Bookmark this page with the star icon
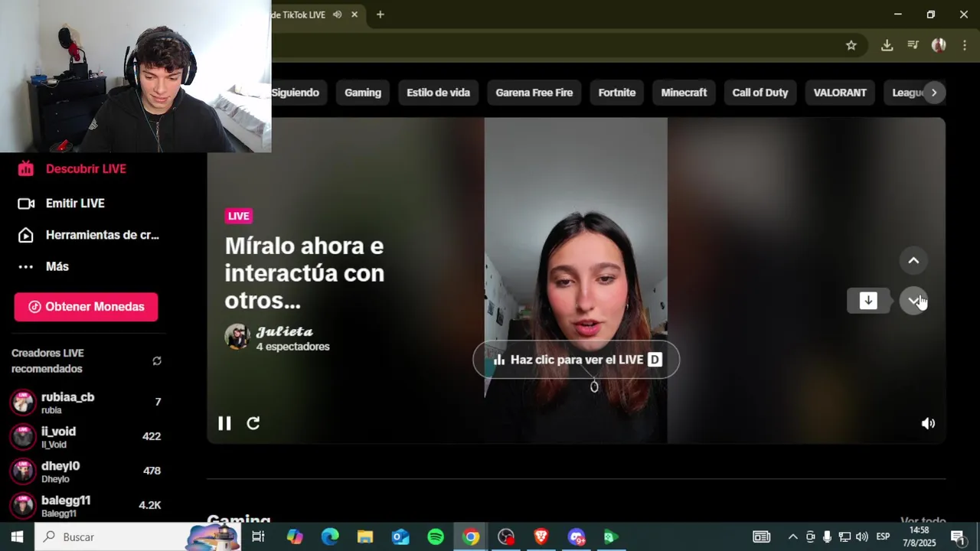980x551 pixels. pos(851,45)
